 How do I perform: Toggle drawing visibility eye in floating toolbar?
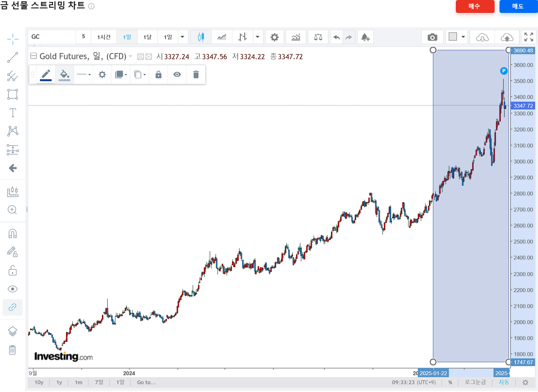coord(177,75)
